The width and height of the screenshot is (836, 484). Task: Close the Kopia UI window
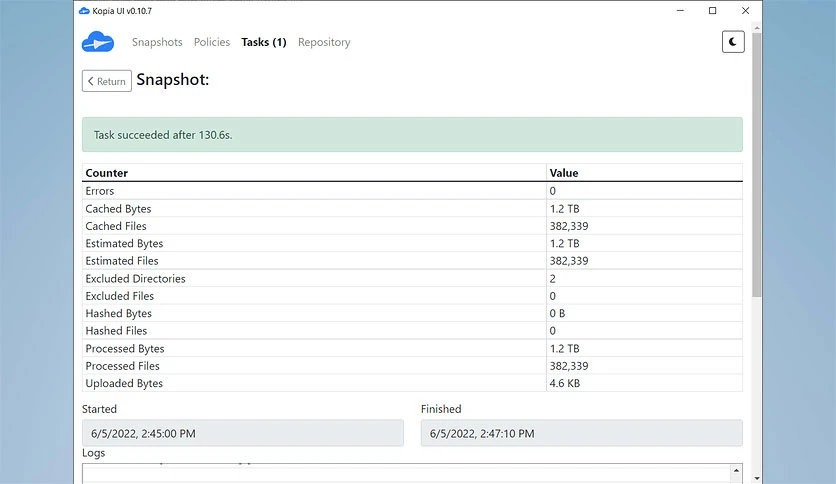[x=745, y=11]
